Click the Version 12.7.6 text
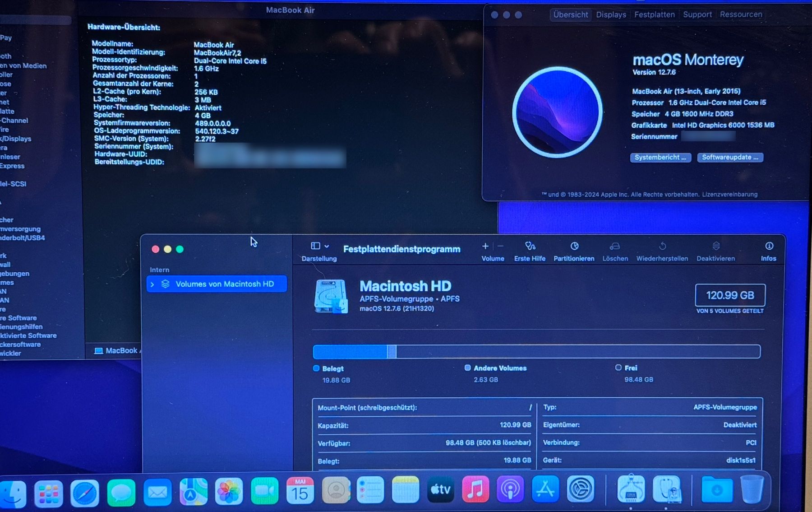812x512 pixels. 654,72
